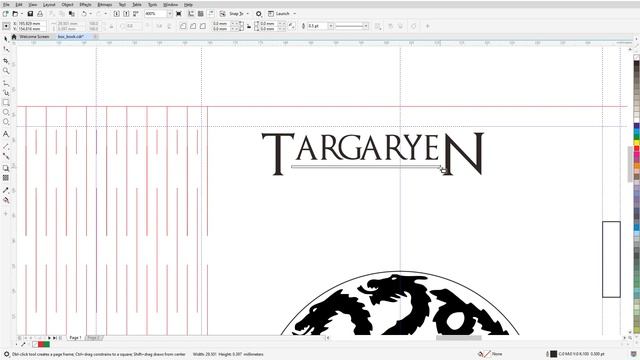
Task: Select the Rectangle tool
Action: coord(6,102)
